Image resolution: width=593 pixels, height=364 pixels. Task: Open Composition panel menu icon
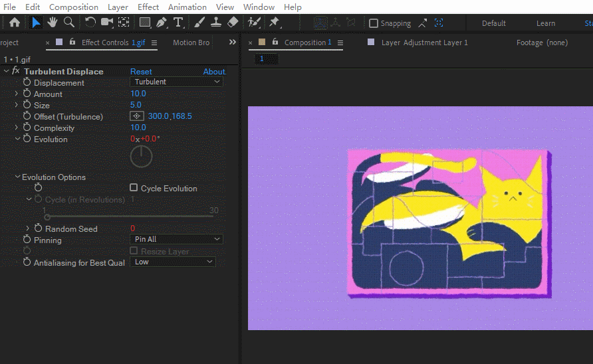tap(340, 43)
